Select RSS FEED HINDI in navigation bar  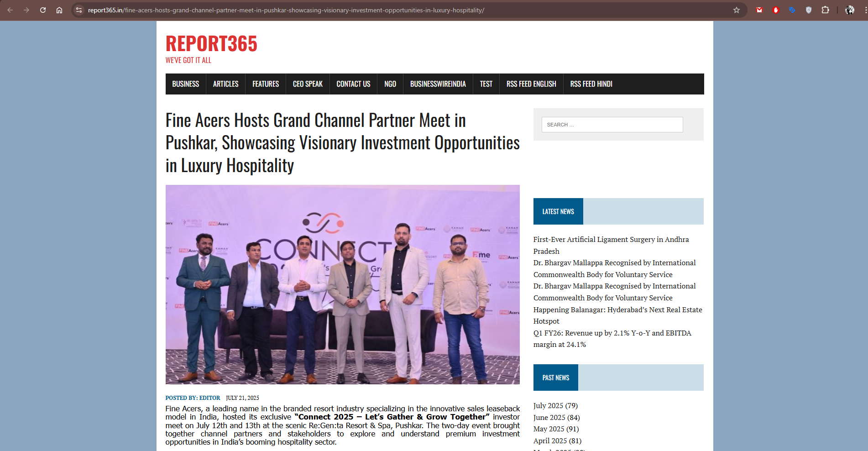coord(591,84)
